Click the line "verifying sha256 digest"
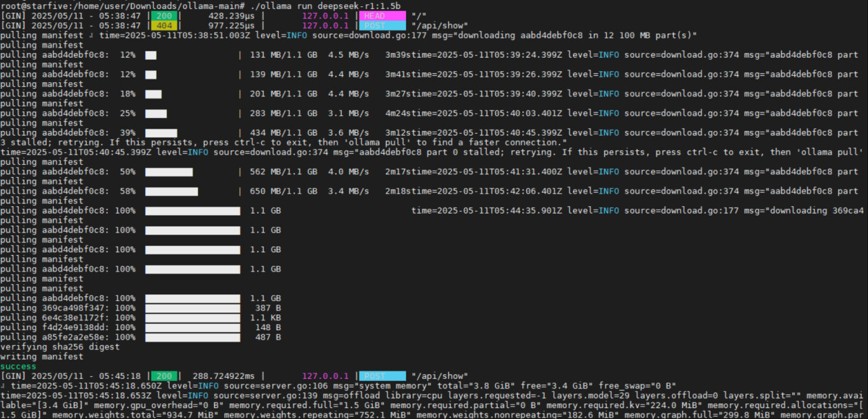 click(60, 347)
